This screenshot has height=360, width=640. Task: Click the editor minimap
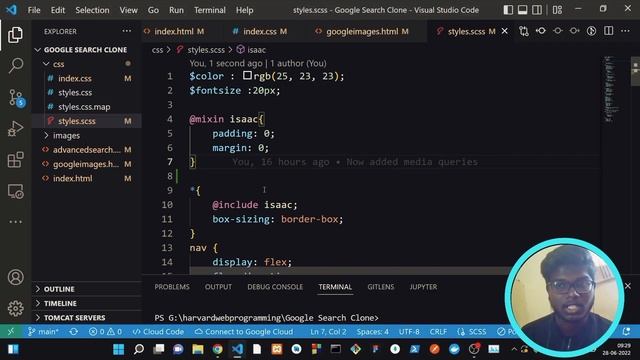point(611,90)
